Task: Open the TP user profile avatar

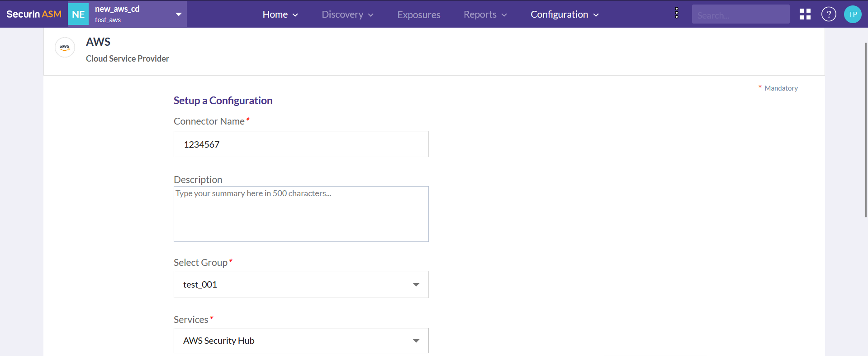Action: click(853, 14)
